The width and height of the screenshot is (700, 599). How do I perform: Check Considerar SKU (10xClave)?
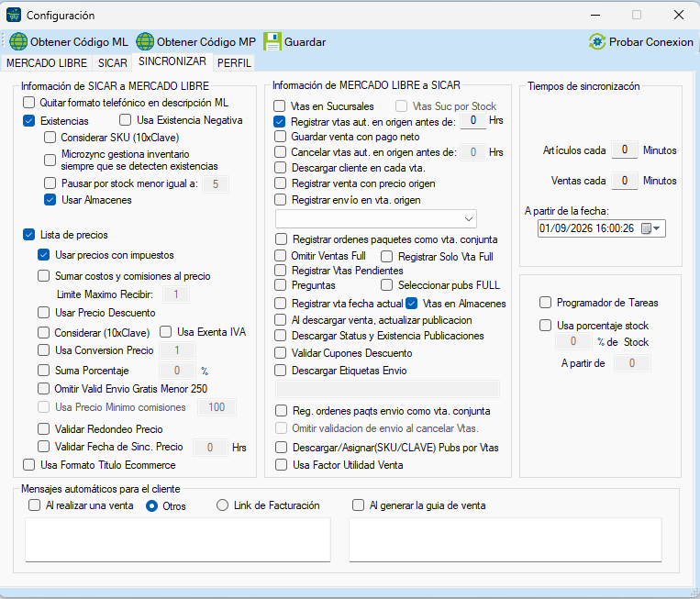click(50, 138)
